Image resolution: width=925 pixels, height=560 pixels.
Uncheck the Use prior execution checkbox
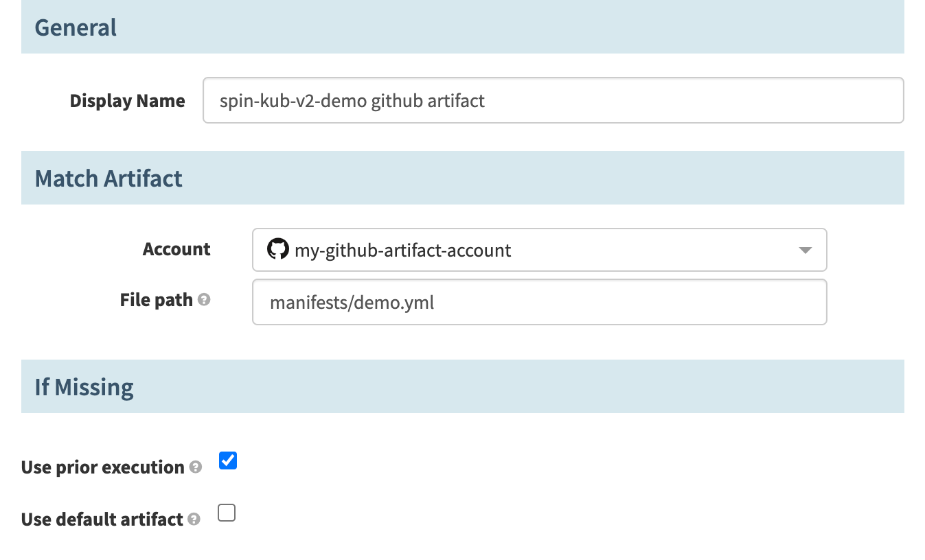click(x=228, y=460)
